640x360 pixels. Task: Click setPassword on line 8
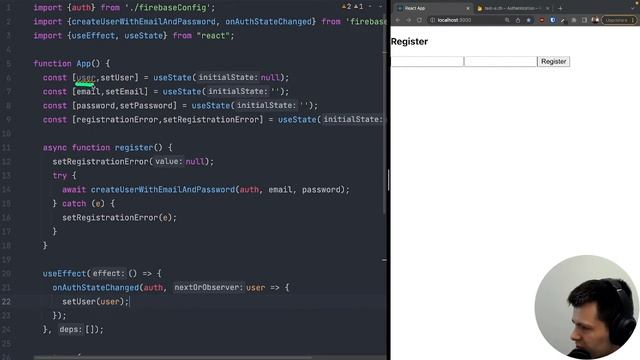[x=146, y=106]
